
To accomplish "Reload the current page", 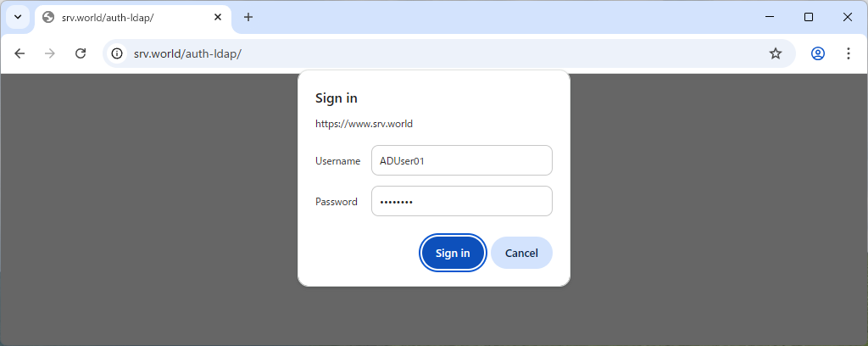I will tap(81, 53).
